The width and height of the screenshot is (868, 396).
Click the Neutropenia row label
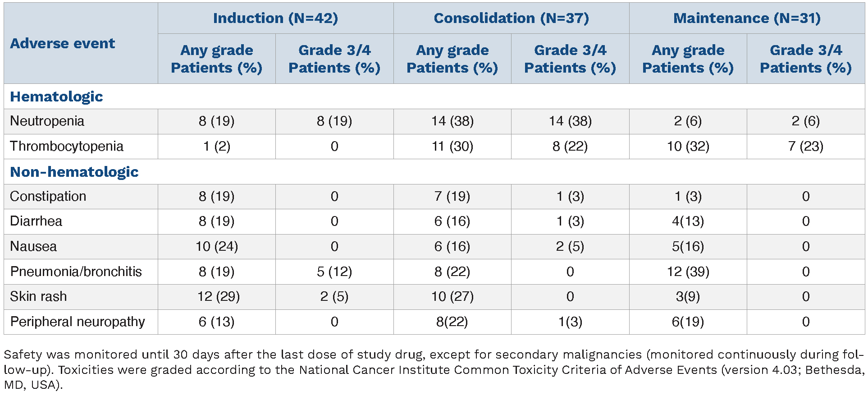[x=47, y=121]
